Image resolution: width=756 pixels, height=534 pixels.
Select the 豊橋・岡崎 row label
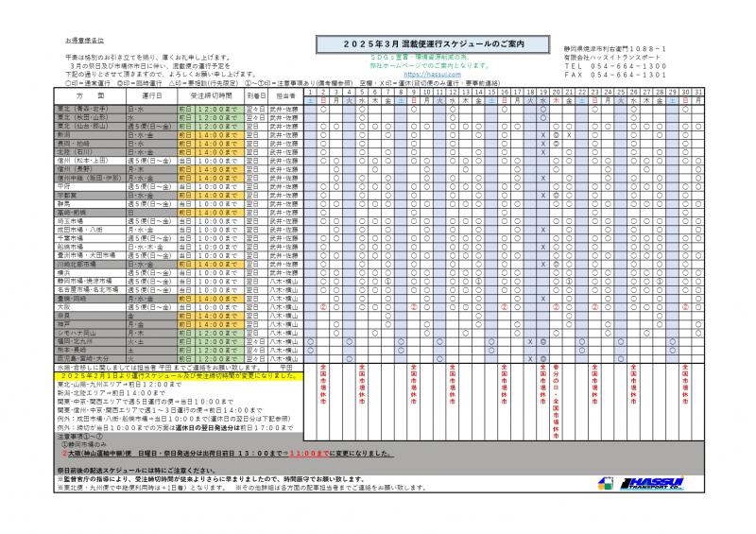click(x=90, y=299)
